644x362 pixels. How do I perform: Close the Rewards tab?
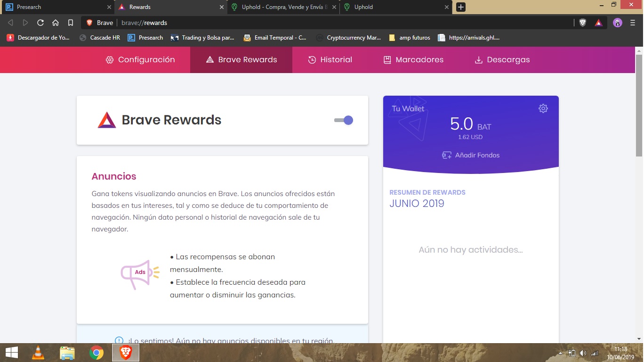point(222,7)
